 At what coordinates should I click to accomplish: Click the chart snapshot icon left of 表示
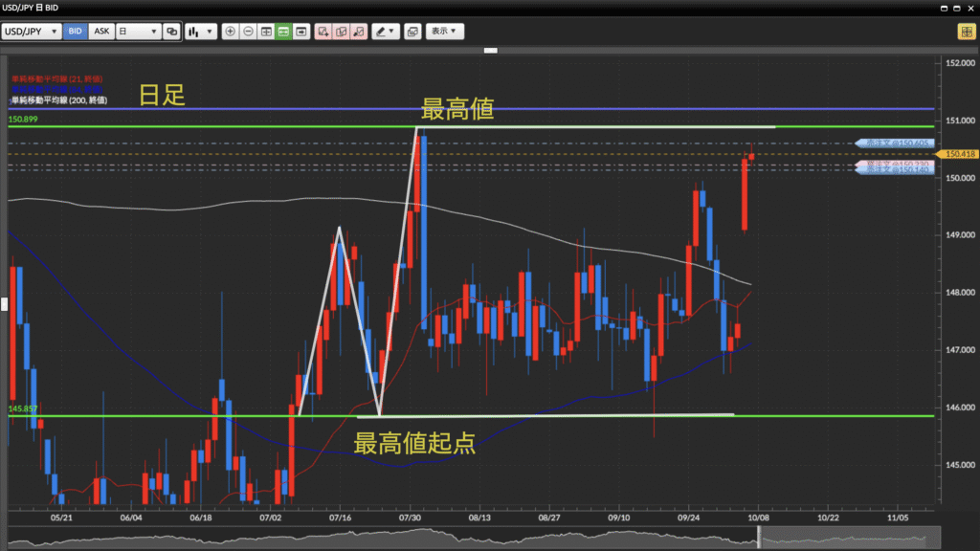coord(412,32)
